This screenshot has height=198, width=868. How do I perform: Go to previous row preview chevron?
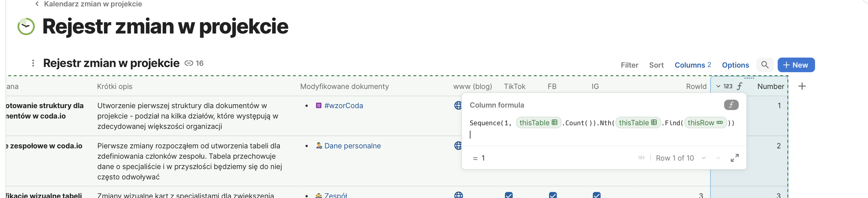(718, 158)
